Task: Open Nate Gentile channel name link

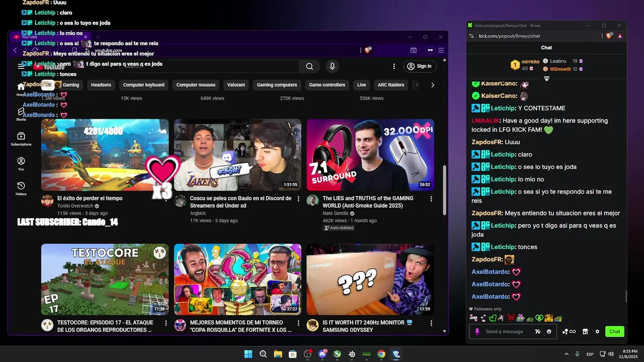Action: [336, 213]
